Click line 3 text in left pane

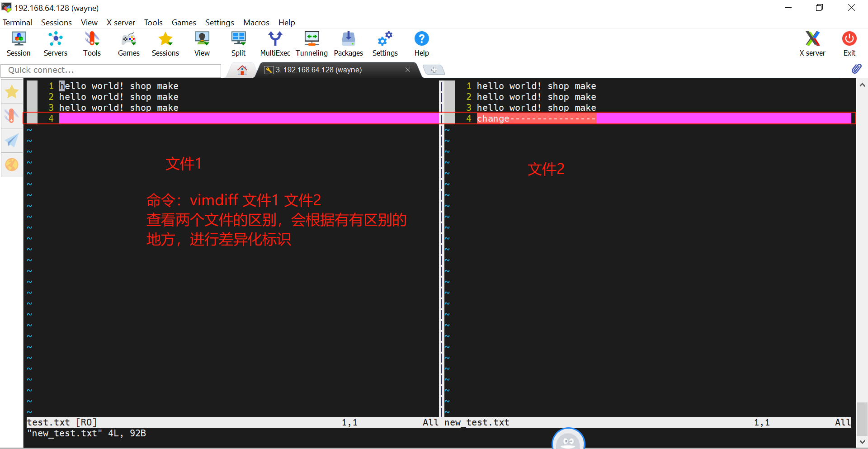(x=119, y=108)
